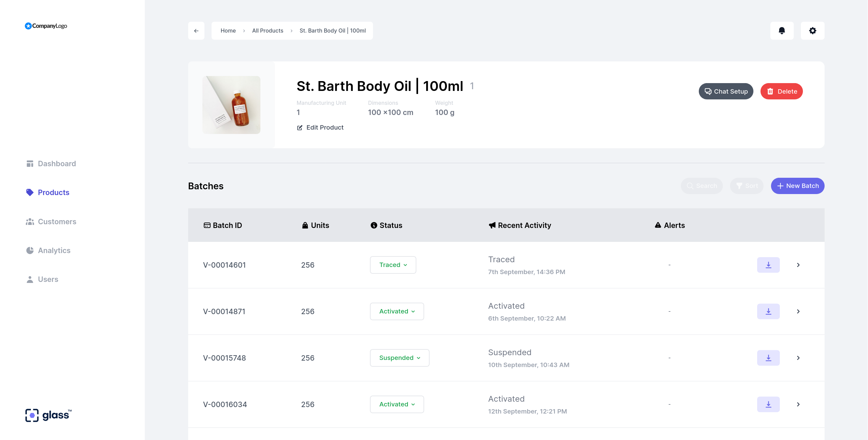Viewport: 868px width, 440px height.
Task: Click the download icon for batch V-00014601
Action: click(x=768, y=265)
